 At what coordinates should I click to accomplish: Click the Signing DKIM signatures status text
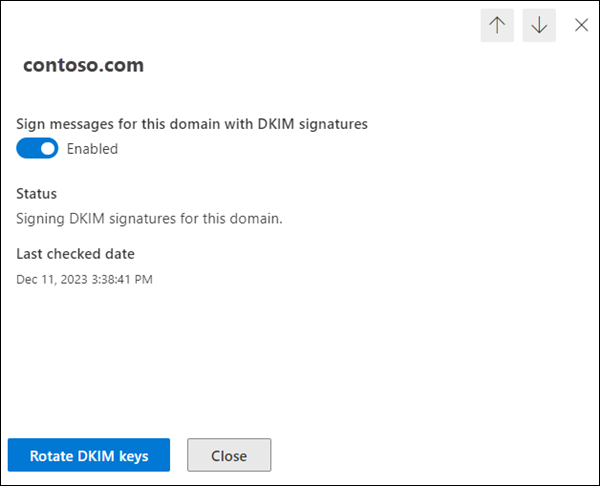point(150,216)
